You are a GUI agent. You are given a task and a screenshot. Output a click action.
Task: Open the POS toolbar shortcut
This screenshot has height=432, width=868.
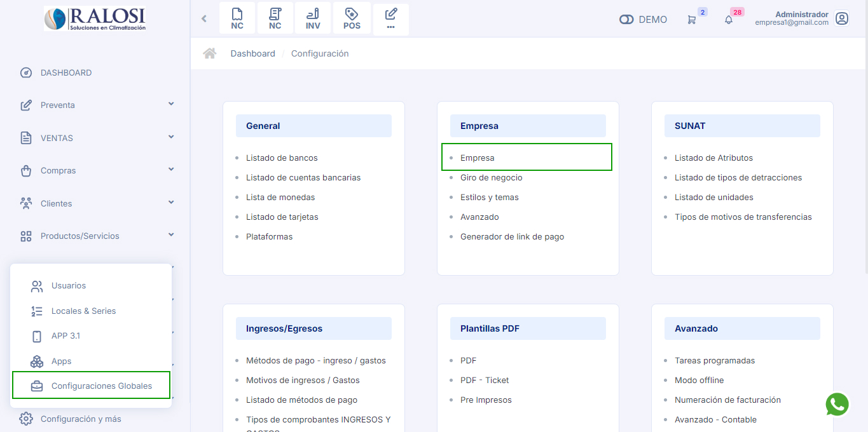[352, 19]
